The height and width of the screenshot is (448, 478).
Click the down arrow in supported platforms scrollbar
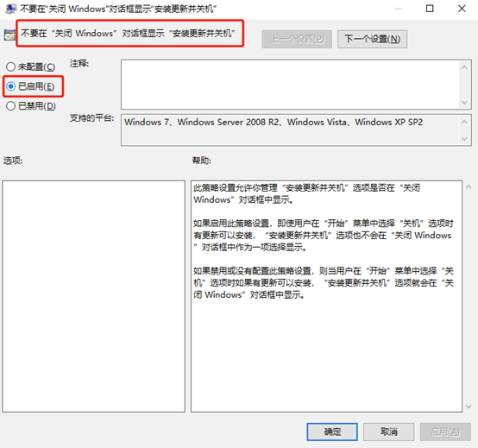(x=464, y=139)
